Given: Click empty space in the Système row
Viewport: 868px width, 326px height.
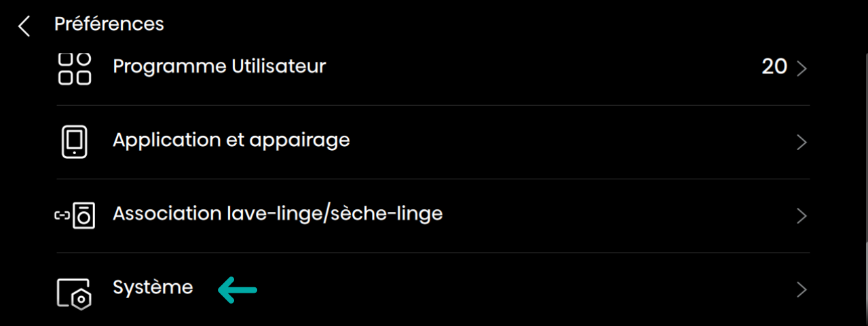Looking at the screenshot, I should (x=516, y=290).
